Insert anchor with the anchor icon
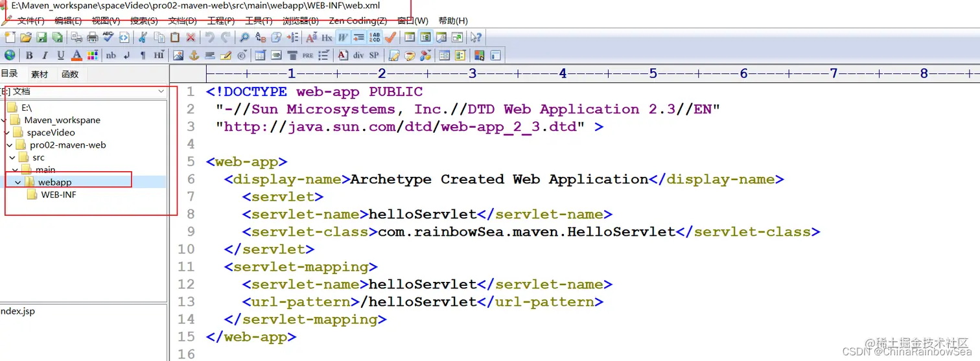Screen dimensions: 980x361 point(193,55)
